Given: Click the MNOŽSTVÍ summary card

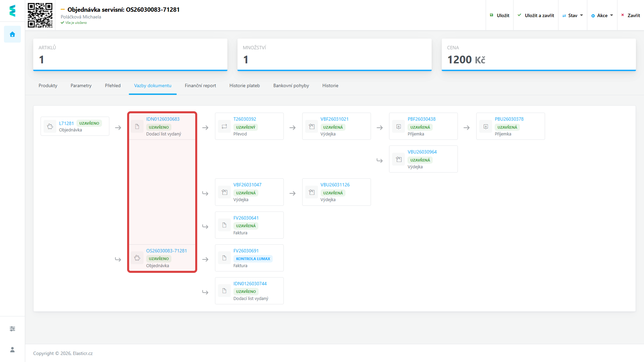Looking at the screenshot, I should pyautogui.click(x=334, y=55).
